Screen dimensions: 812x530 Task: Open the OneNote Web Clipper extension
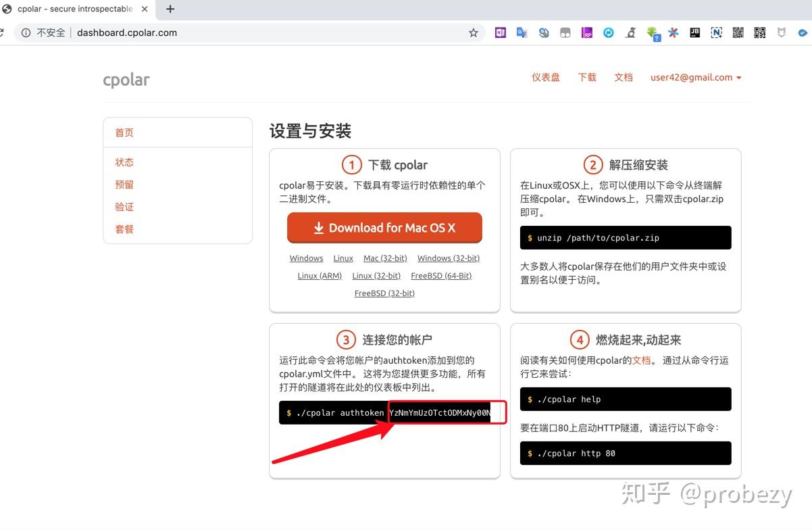click(500, 32)
